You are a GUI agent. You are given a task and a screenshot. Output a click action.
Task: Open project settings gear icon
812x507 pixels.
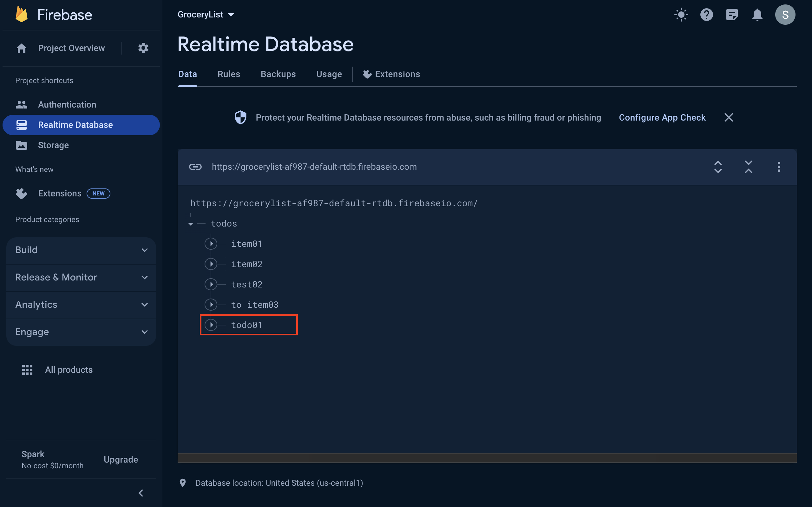(x=143, y=48)
